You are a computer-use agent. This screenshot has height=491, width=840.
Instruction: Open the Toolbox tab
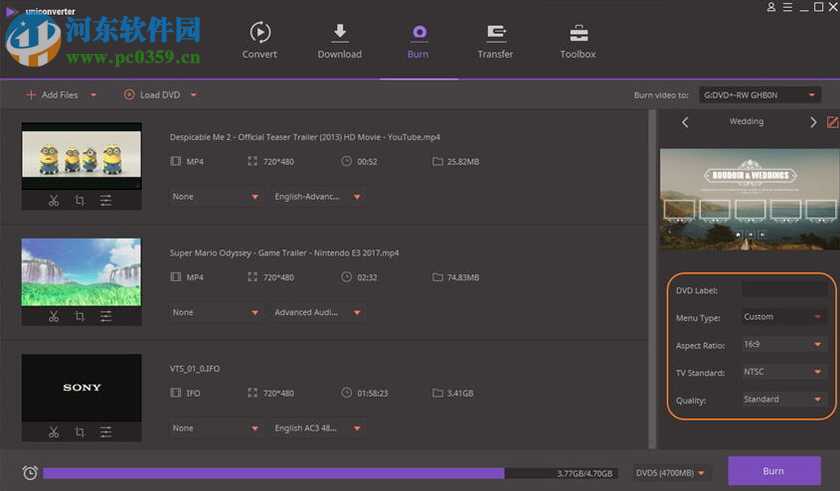point(578,40)
